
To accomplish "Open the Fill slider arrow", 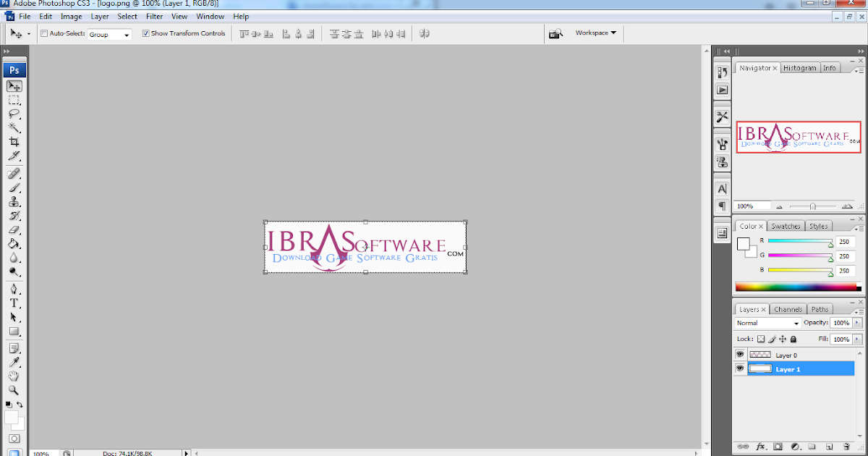I will click(x=858, y=339).
